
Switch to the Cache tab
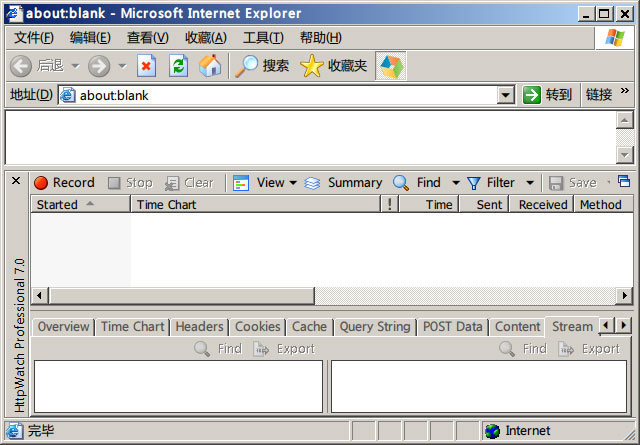point(309,327)
